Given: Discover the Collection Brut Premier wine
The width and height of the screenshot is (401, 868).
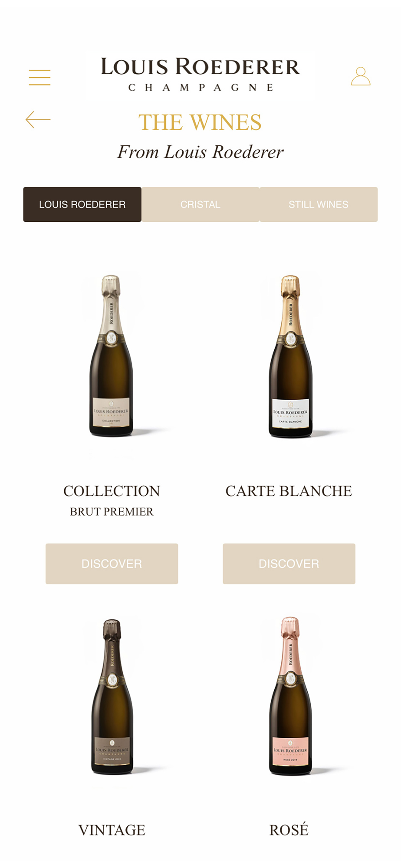Looking at the screenshot, I should coord(112,564).
